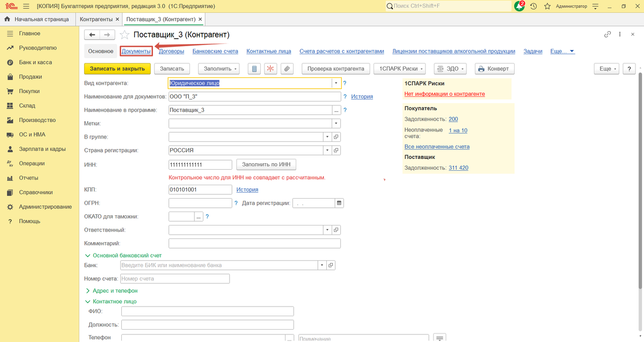Open the Помощь section
The height and width of the screenshot is (342, 644).
(x=30, y=221)
